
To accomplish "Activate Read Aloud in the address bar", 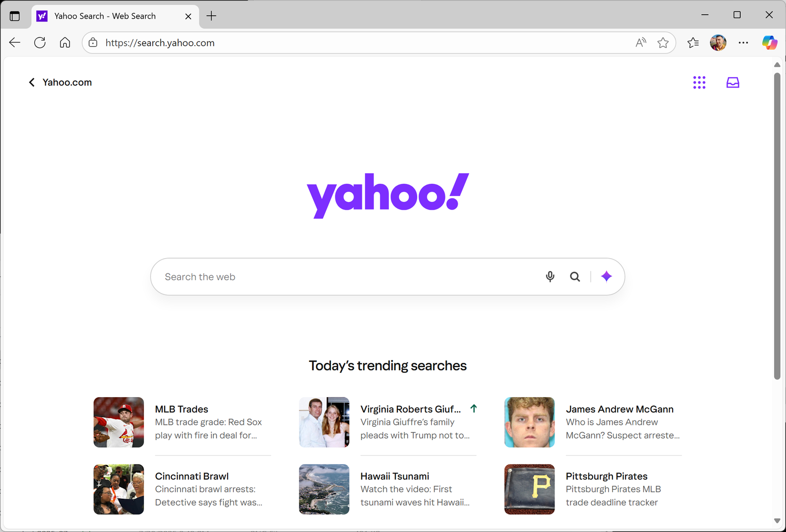I will click(x=641, y=42).
